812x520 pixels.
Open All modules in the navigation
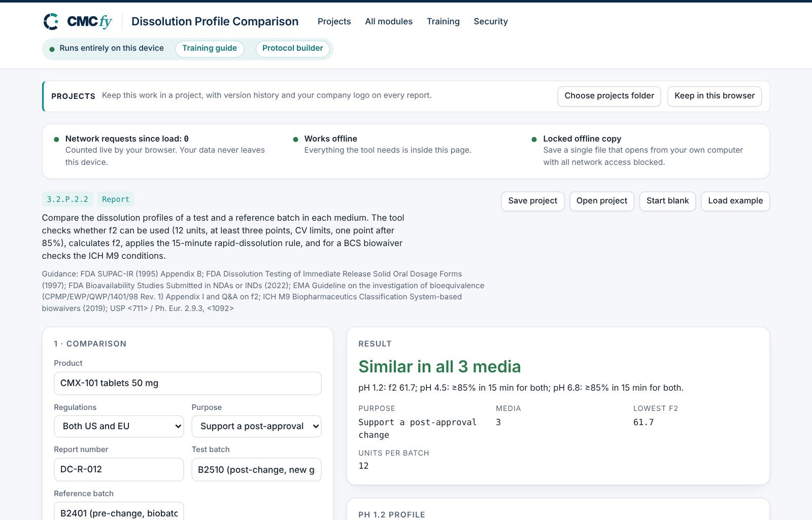(389, 21)
